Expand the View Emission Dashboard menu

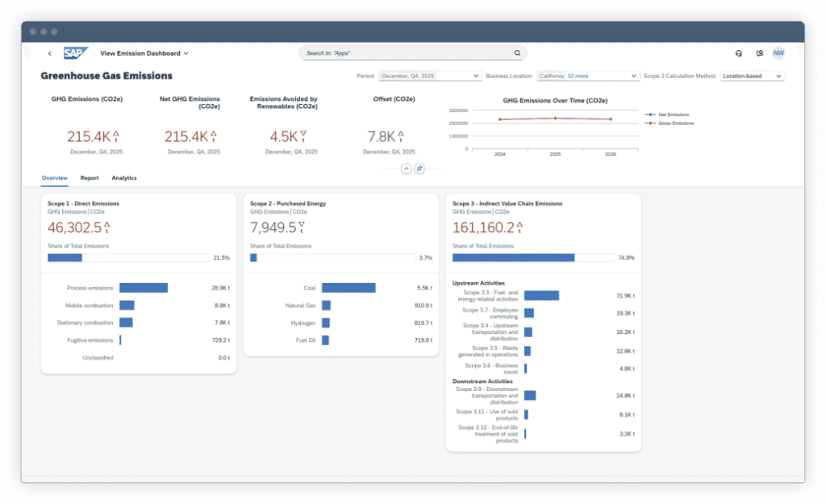[x=144, y=53]
